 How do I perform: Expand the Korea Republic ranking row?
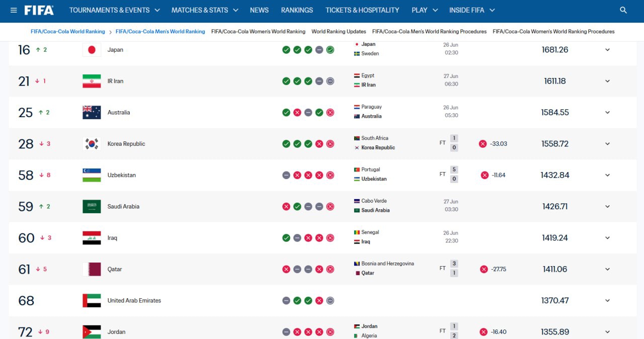coord(607,144)
